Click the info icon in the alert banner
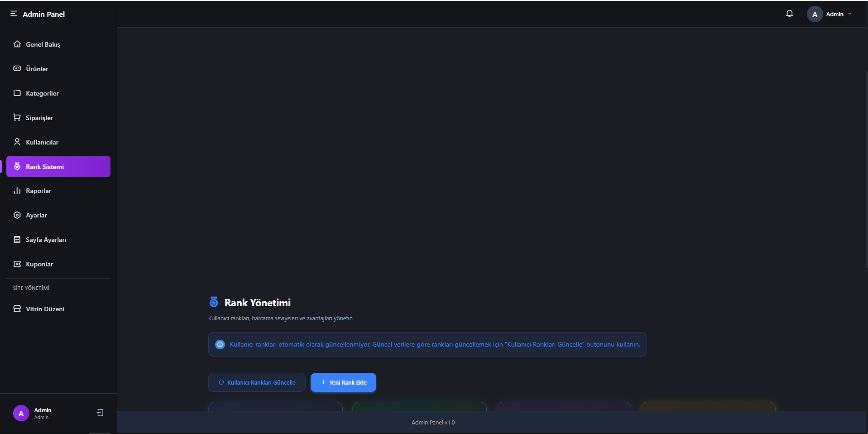This screenshot has height=434, width=868. (x=220, y=344)
